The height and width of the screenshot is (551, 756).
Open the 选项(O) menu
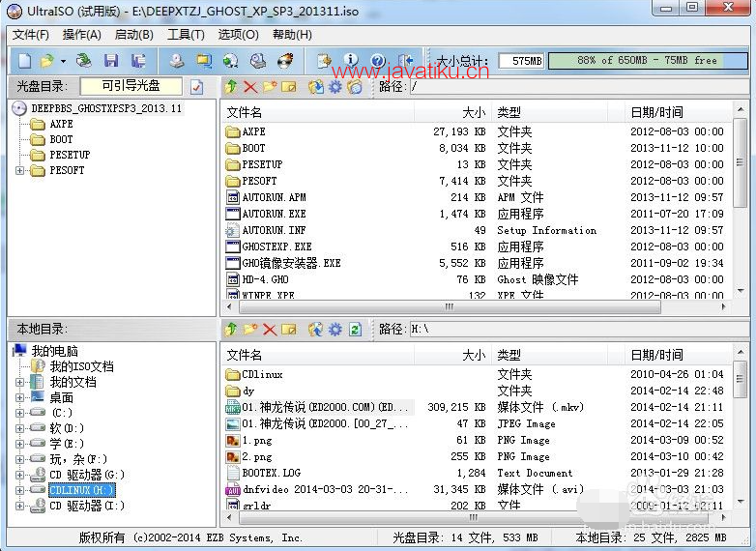pyautogui.click(x=238, y=35)
